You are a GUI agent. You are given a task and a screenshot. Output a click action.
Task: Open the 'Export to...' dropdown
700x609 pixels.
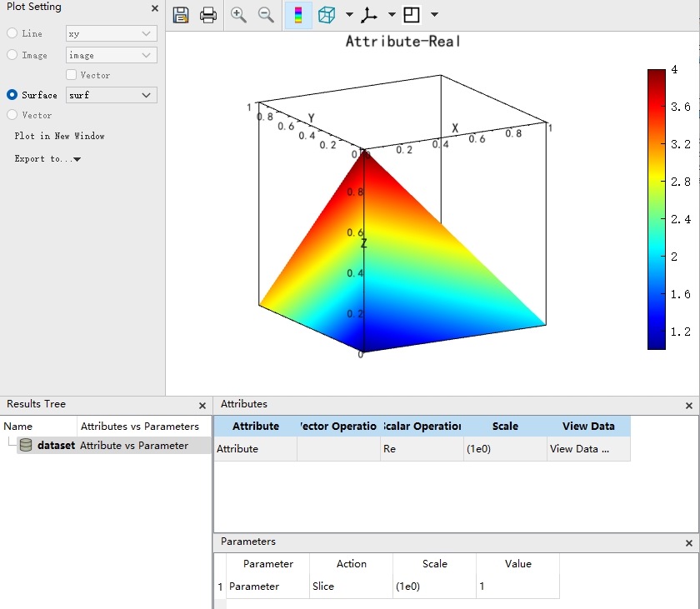tap(47, 159)
